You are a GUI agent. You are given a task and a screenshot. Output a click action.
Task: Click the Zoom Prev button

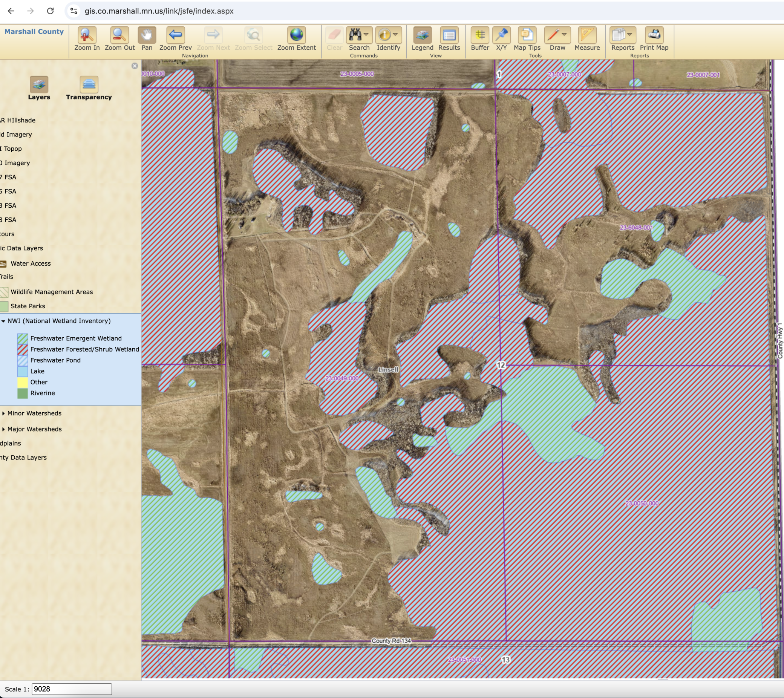pyautogui.click(x=175, y=35)
